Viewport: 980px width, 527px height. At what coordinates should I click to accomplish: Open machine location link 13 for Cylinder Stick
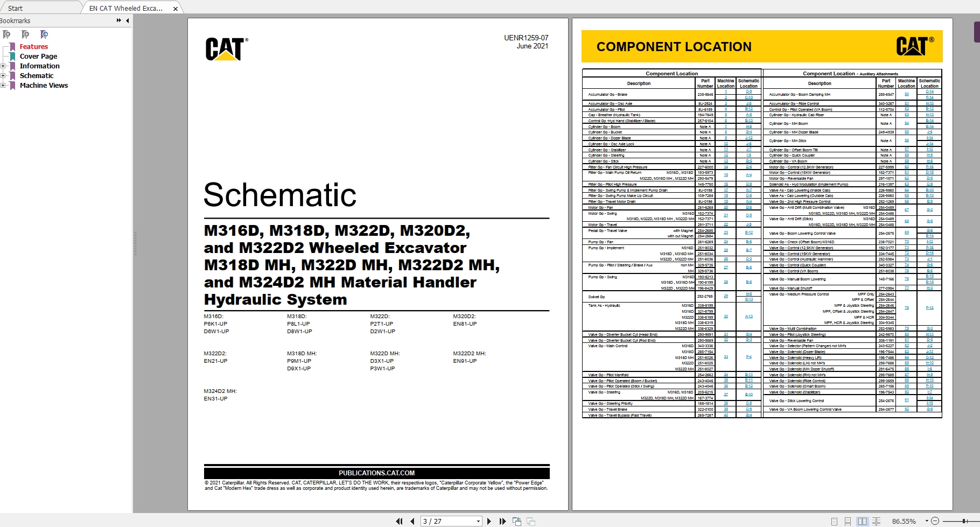(x=726, y=161)
